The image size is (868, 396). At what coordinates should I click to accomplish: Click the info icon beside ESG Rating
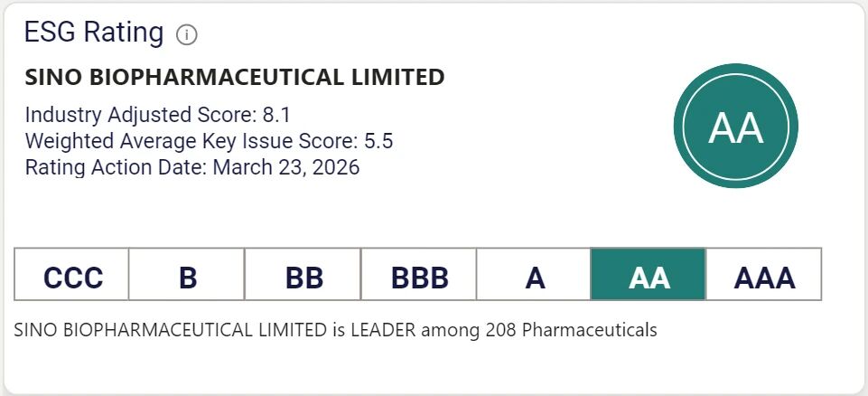pos(187,35)
